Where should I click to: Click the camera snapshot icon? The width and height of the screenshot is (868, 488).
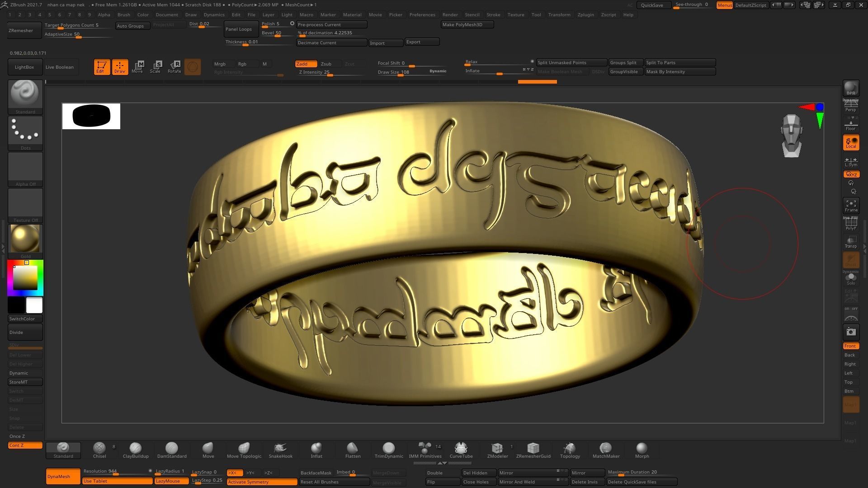tap(851, 332)
